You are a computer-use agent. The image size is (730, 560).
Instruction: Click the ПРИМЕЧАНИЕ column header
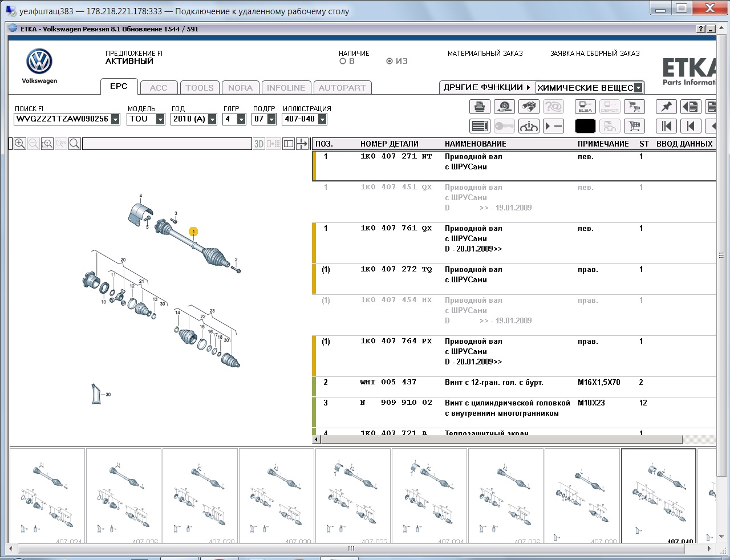pos(603,144)
